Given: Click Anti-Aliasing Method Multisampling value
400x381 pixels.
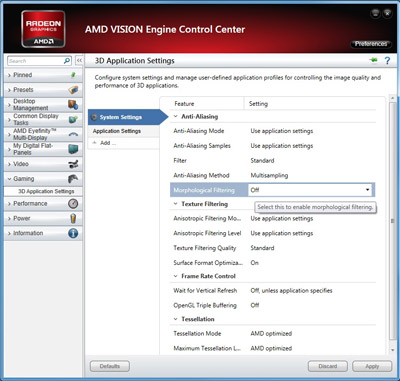Looking at the screenshot, I should [269, 175].
